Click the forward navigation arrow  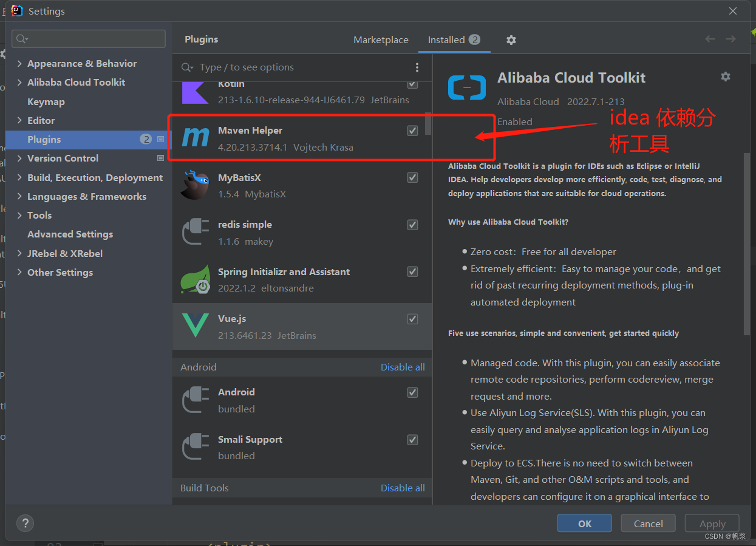click(730, 39)
